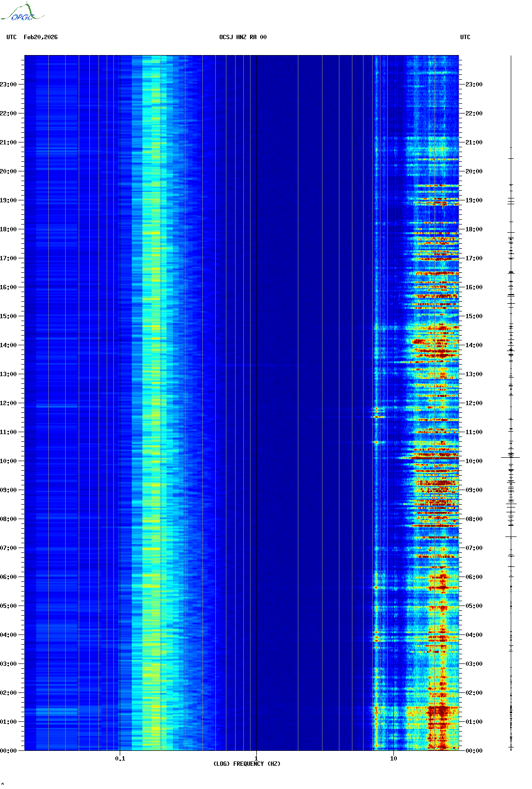Click the 0.1 frequency axis label
Screen dimensions: 532x789
(120, 759)
